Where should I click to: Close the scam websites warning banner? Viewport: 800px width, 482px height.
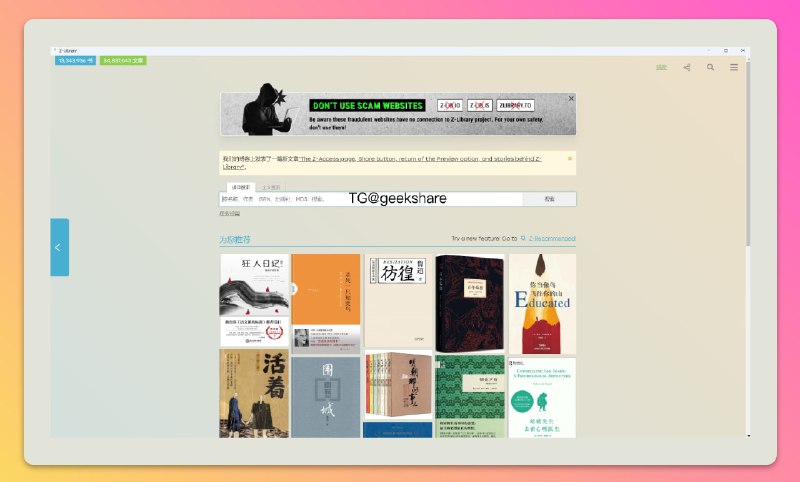point(571,98)
